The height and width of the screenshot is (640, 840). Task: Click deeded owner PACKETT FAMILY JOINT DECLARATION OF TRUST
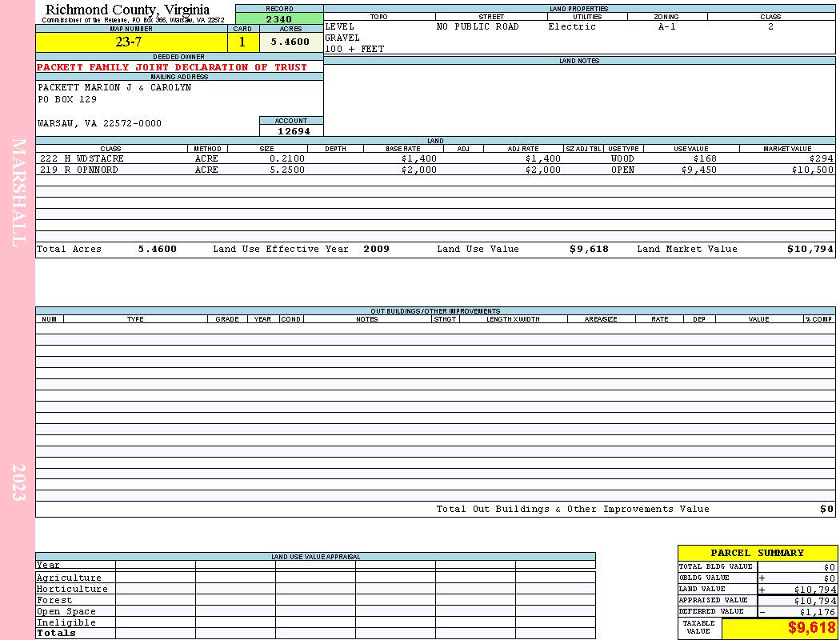(x=172, y=67)
